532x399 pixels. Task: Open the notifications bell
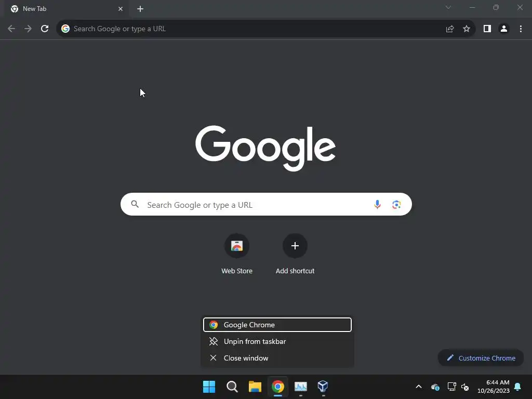[x=518, y=387]
